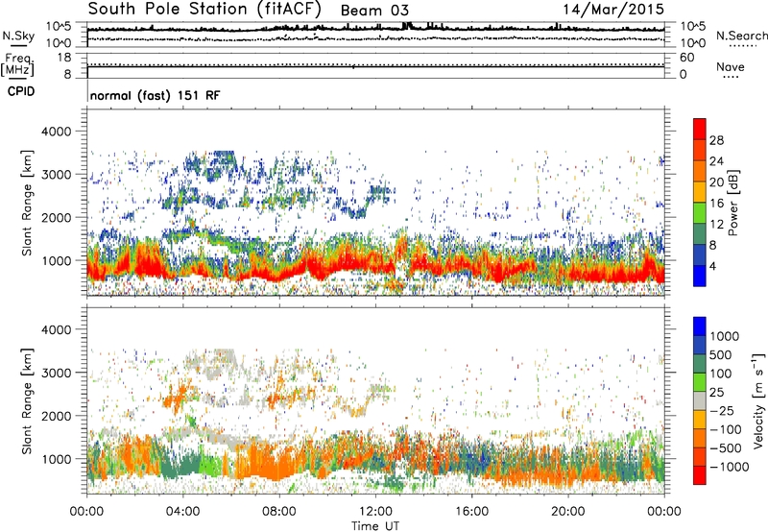Click the 'Time UT' axis title
Screen dimensions: 768x532
[x=375, y=526]
